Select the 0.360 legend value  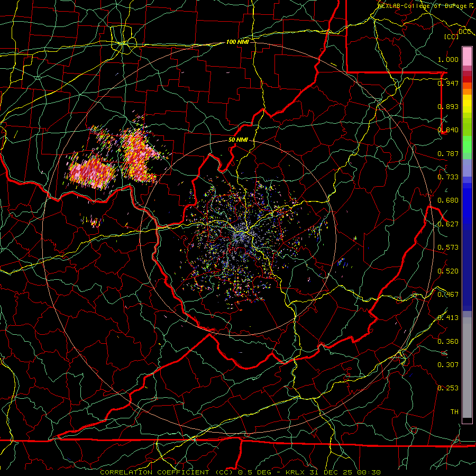pyautogui.click(x=448, y=342)
